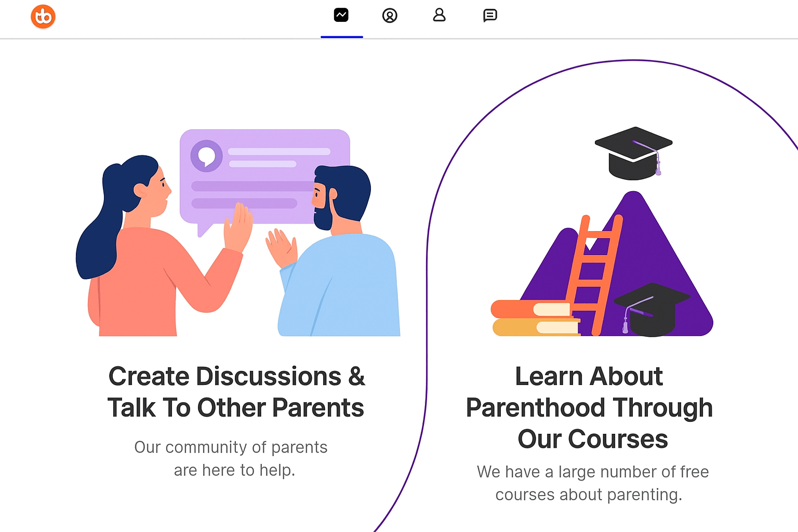Click the top graduation cap icon
Viewport: 798px width, 532px height.
(x=634, y=153)
